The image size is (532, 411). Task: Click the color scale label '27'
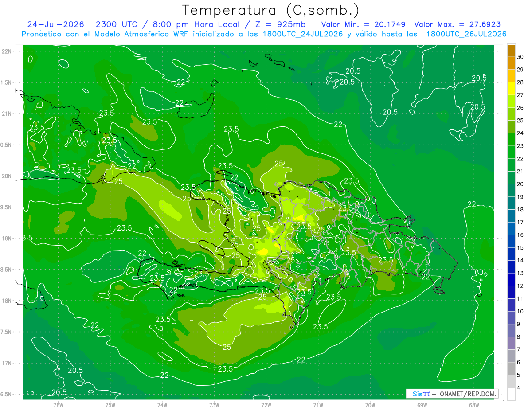[520, 95]
